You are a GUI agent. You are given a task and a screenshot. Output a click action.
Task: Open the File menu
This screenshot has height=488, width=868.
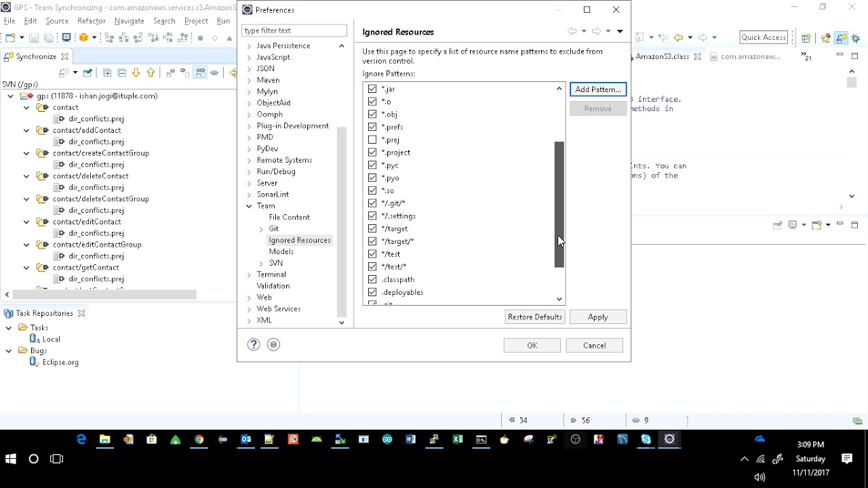9,21
